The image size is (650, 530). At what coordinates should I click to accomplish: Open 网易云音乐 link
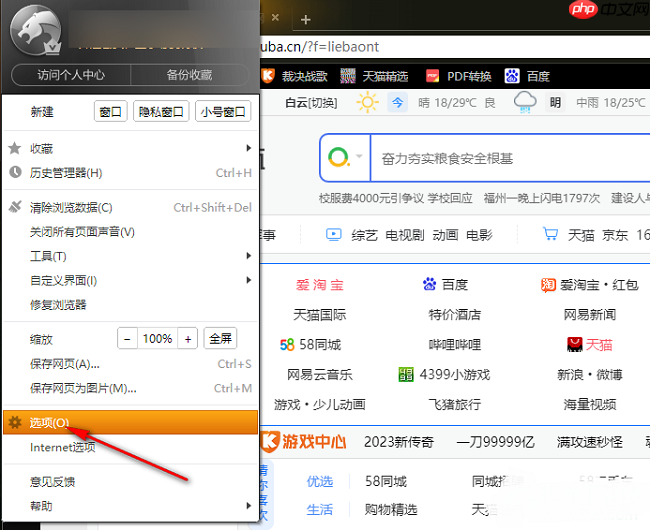pyautogui.click(x=320, y=375)
